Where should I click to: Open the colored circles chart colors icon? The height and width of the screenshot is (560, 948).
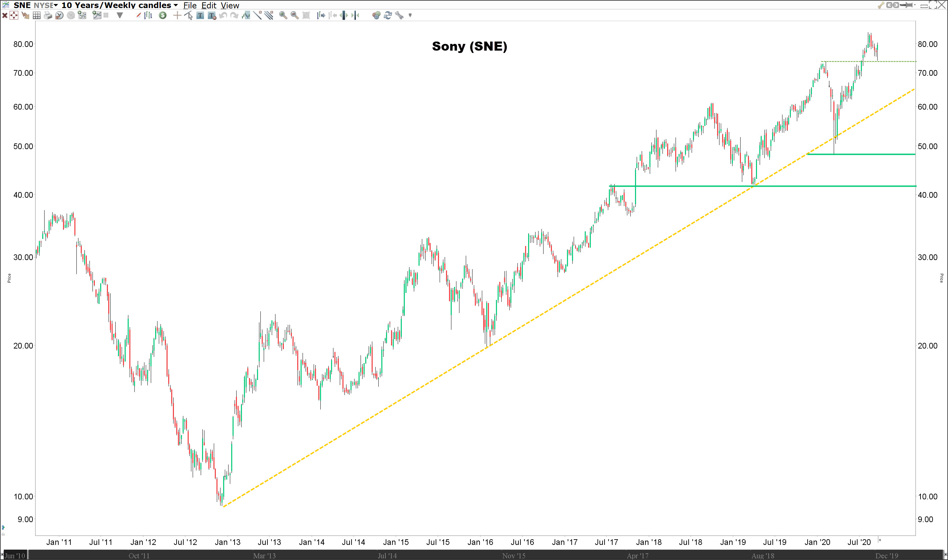coord(376,15)
